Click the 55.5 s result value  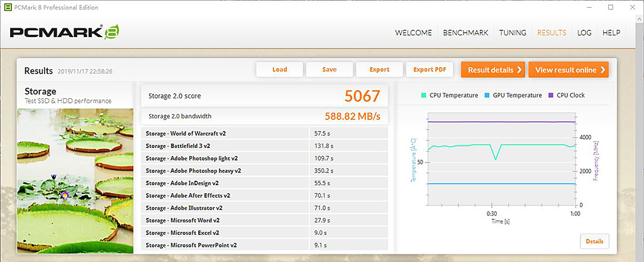[x=322, y=183]
